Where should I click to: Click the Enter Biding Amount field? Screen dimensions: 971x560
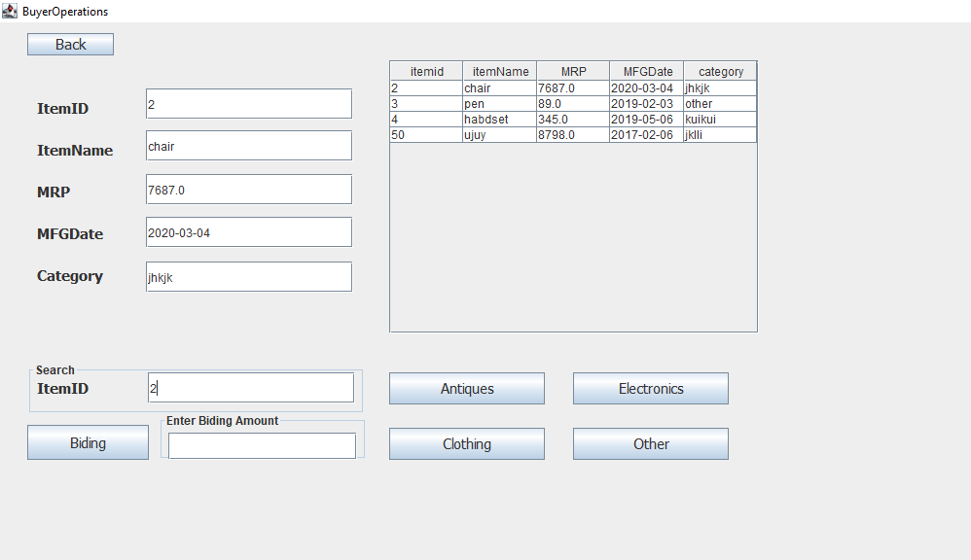pos(262,445)
